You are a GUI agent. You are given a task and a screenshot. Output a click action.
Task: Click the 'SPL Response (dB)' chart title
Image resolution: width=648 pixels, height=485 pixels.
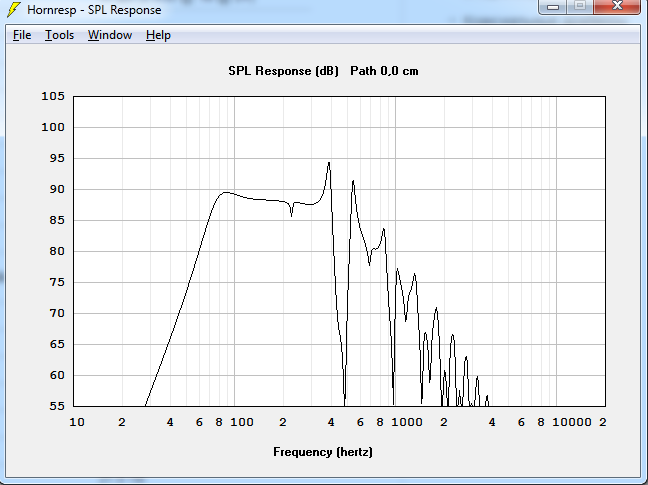pos(284,71)
